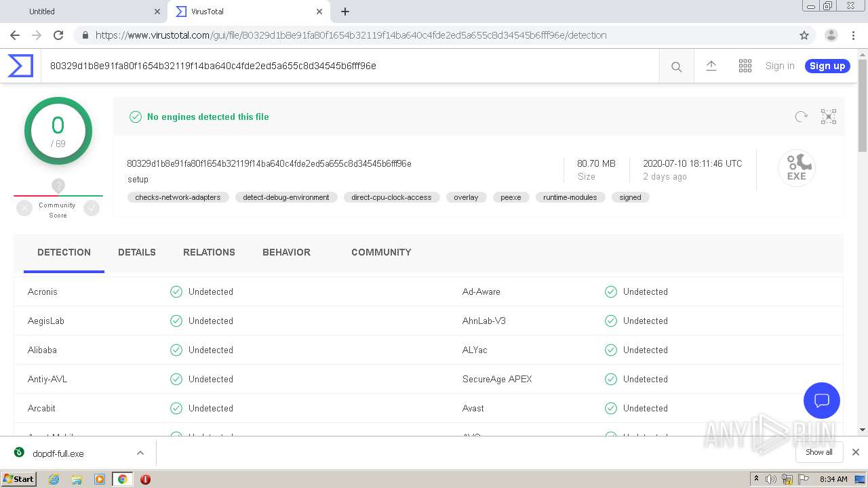Click the AhnLab-V3 engine name
Viewport: 868px width, 488px height.
pyautogui.click(x=484, y=321)
